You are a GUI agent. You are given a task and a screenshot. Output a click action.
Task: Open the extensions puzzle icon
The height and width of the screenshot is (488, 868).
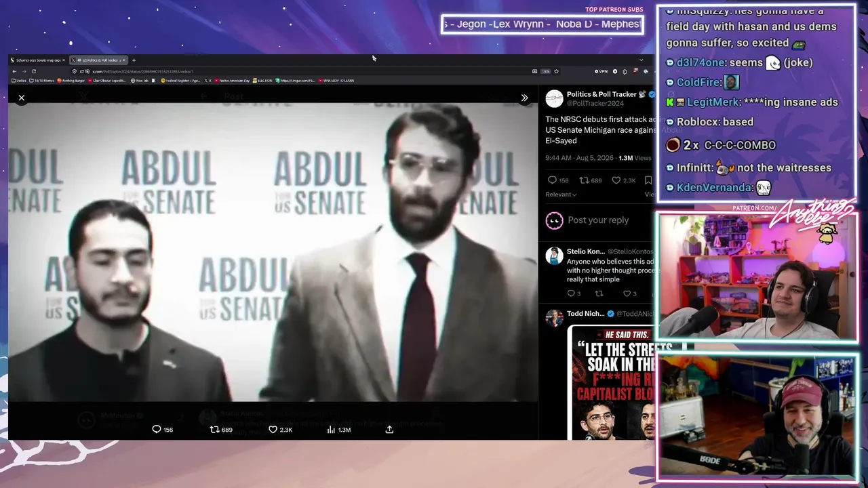coord(625,71)
